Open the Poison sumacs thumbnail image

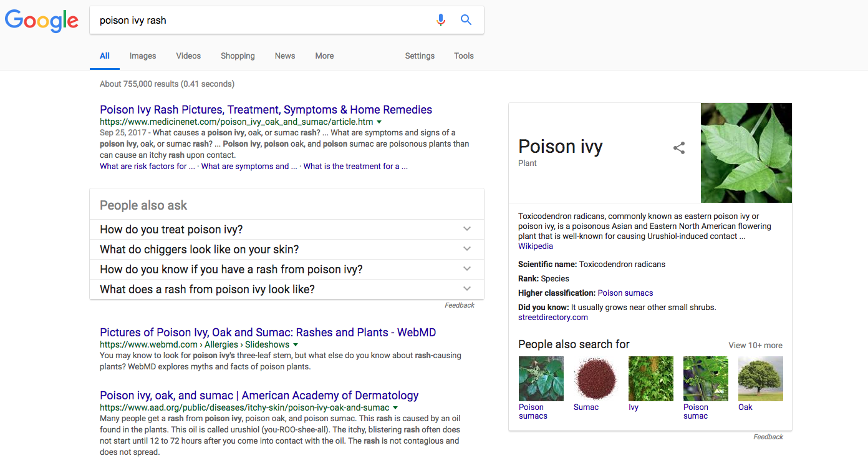(x=540, y=378)
